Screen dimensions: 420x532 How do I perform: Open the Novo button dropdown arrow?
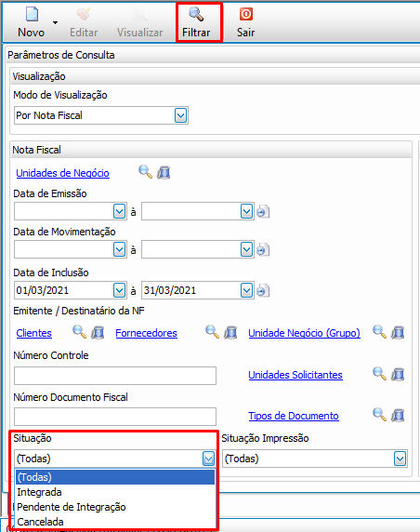(55, 22)
